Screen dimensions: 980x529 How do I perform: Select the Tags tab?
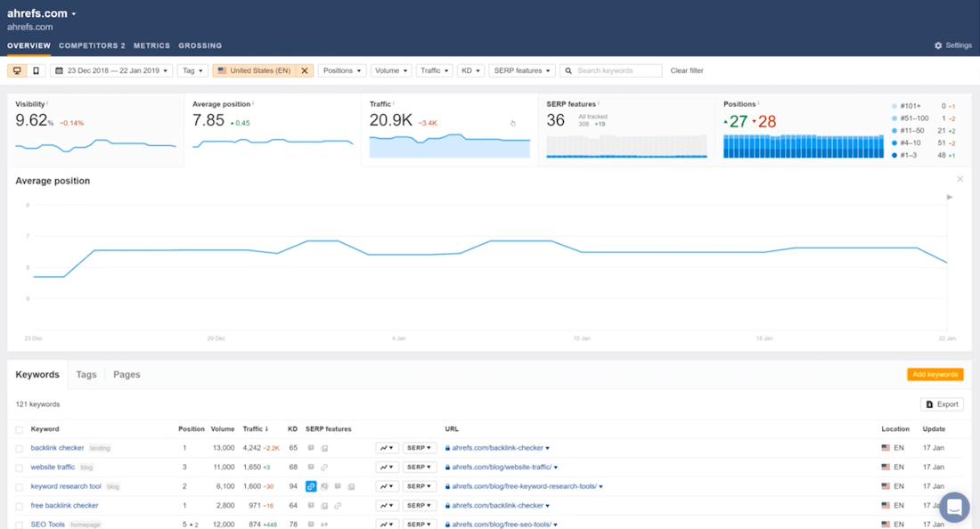coord(86,375)
